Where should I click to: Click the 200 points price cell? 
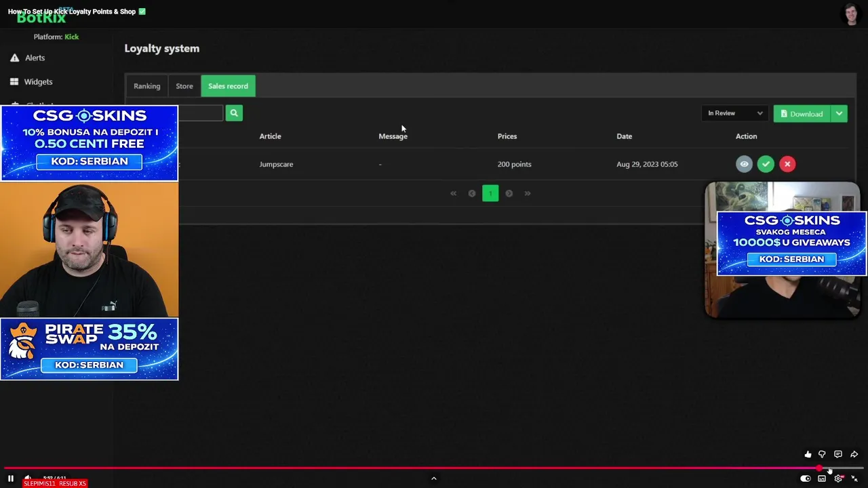click(514, 164)
